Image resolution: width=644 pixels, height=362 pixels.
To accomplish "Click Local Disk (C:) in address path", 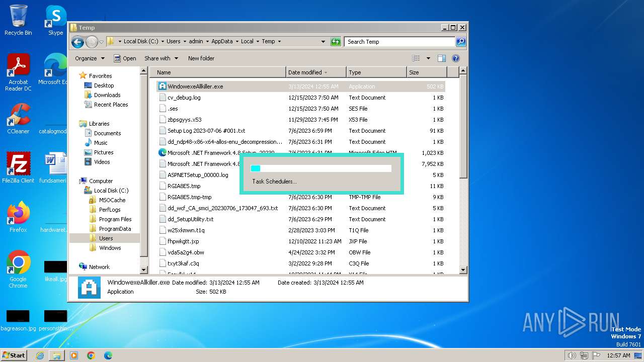I will coord(141,42).
